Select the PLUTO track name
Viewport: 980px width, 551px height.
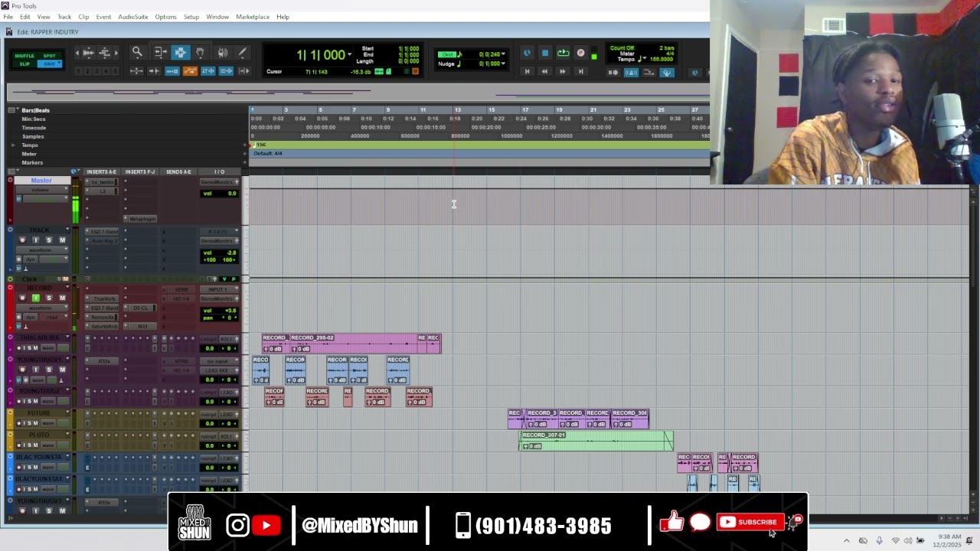pyautogui.click(x=39, y=435)
